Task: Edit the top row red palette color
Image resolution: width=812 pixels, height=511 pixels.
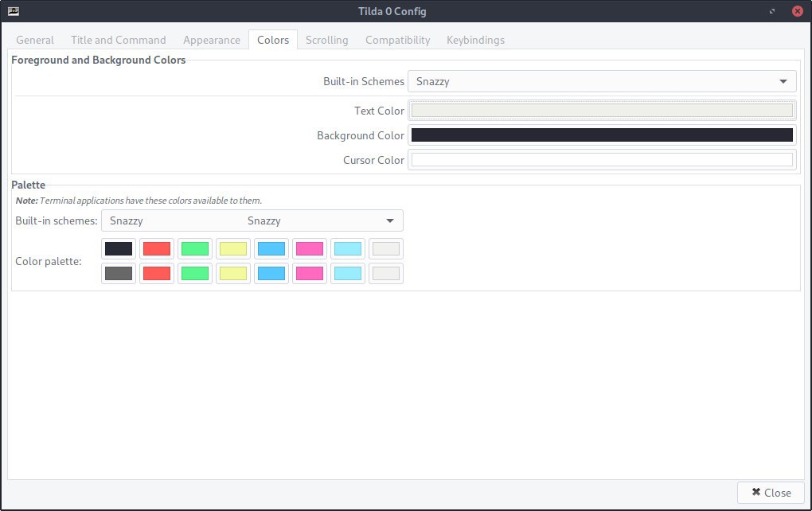Action: pyautogui.click(x=157, y=248)
